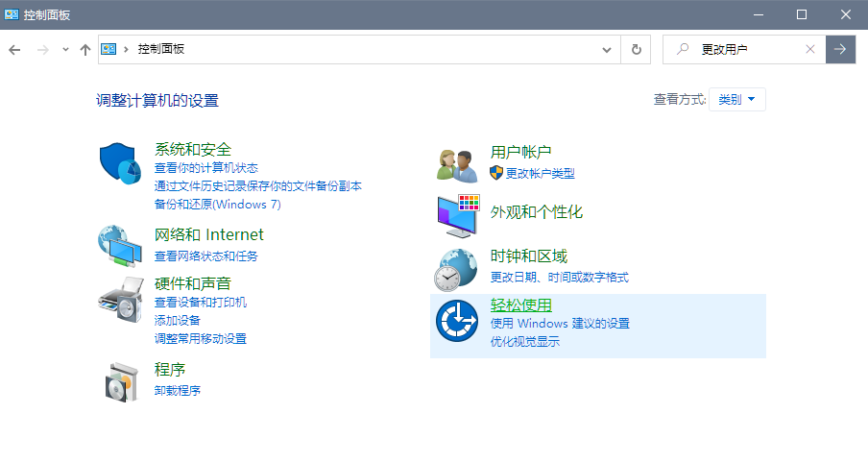Open the recent locations chevron
This screenshot has width=868, height=463.
point(65,49)
